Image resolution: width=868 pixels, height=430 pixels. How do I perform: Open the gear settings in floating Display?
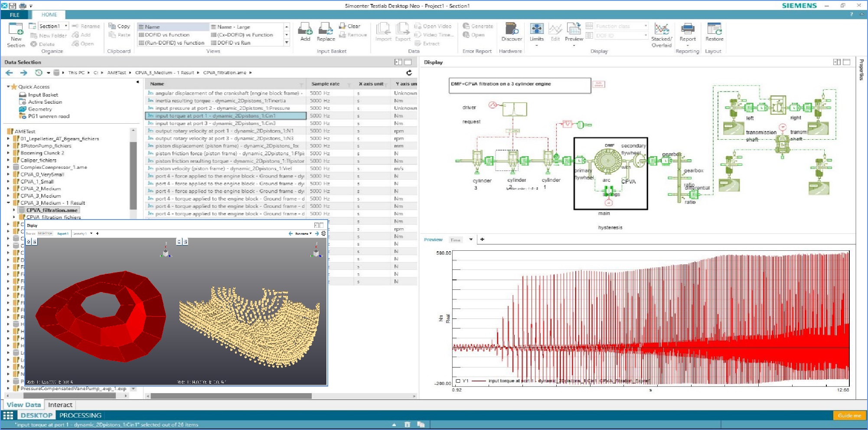point(323,233)
